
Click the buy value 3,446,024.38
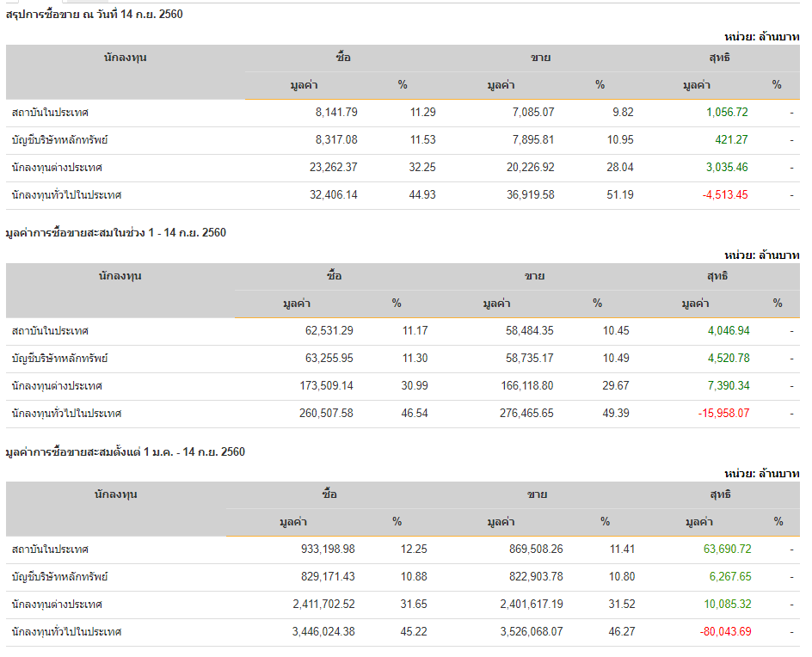pyautogui.click(x=323, y=631)
